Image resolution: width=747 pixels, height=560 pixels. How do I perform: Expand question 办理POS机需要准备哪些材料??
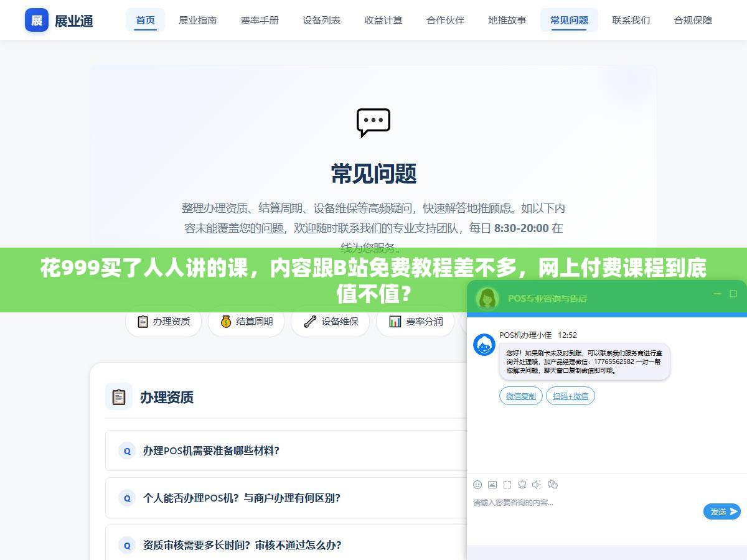(x=286, y=450)
